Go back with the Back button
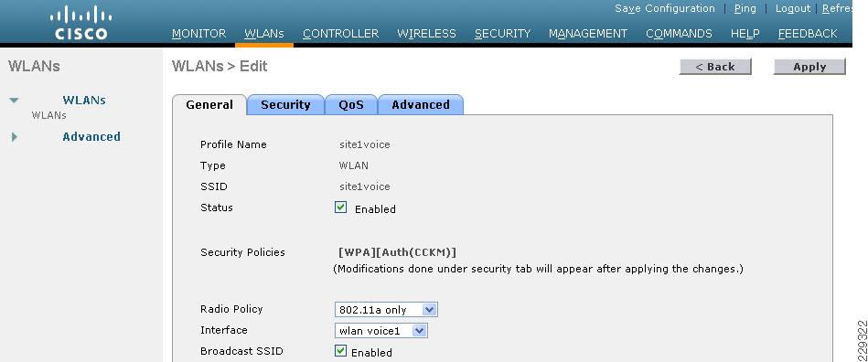Image resolution: width=868 pixels, height=362 pixels. coord(715,67)
